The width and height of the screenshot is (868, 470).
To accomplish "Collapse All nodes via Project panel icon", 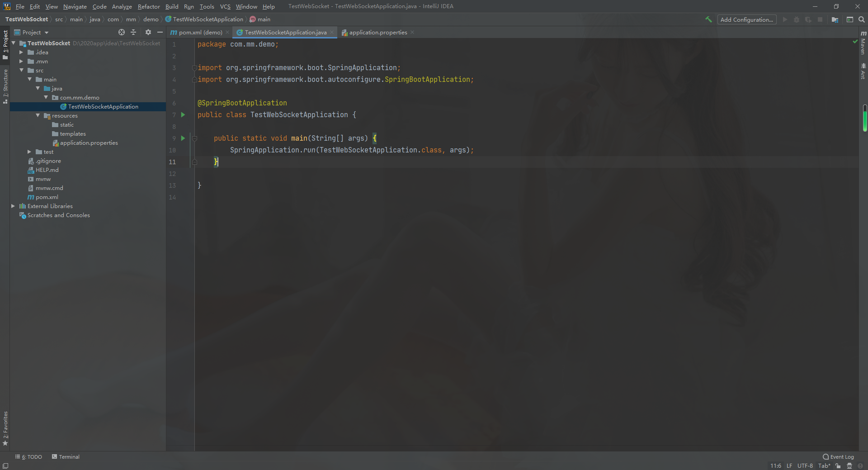I will 134,32.
